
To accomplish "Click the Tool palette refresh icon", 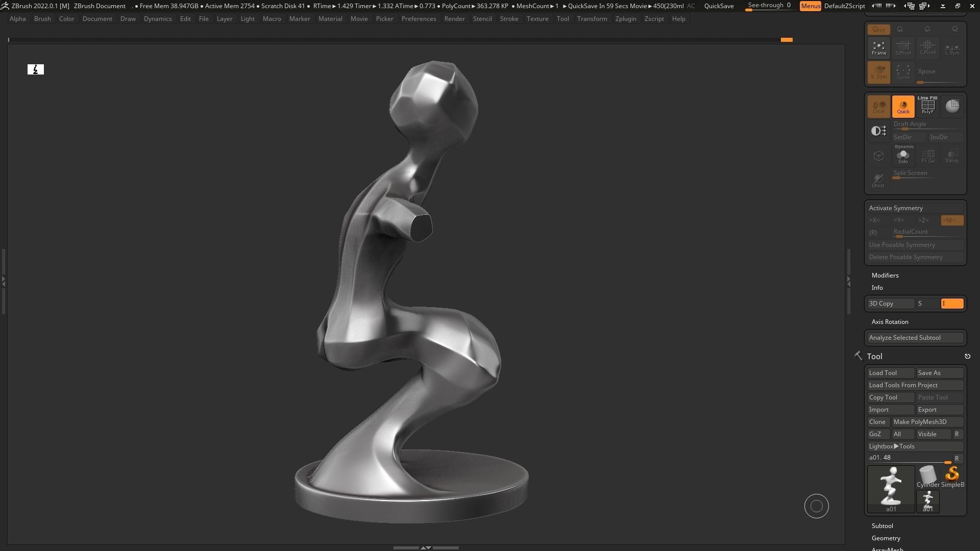I will click(967, 357).
